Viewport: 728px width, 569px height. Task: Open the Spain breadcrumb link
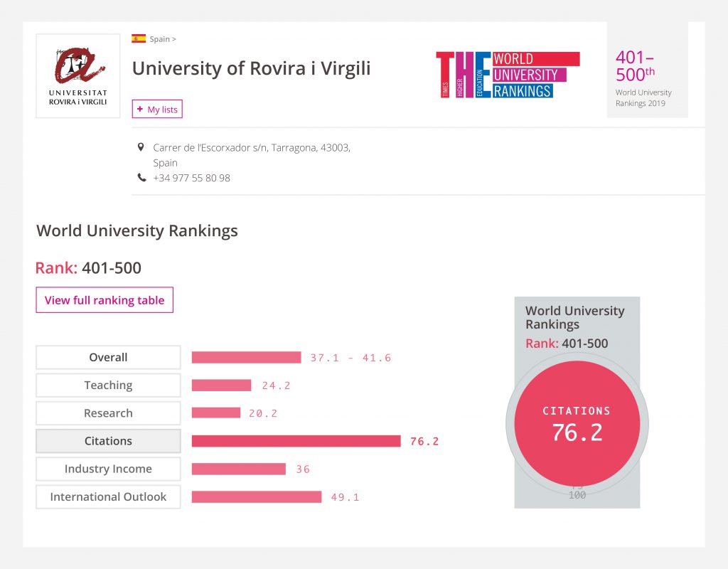tap(163, 39)
